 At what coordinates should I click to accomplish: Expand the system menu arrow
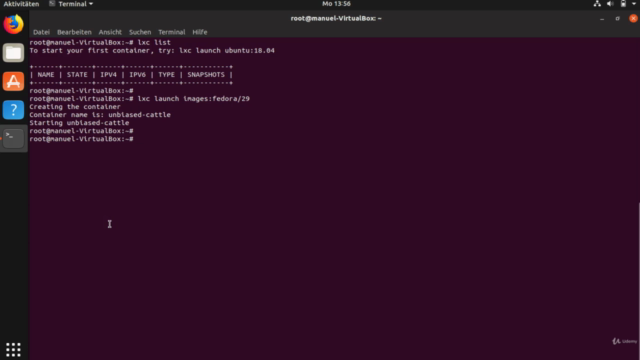[634, 4]
